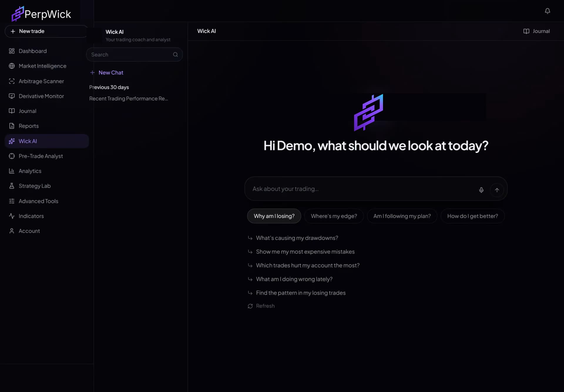Open the notifications bell
The image size is (564, 392).
(547, 11)
